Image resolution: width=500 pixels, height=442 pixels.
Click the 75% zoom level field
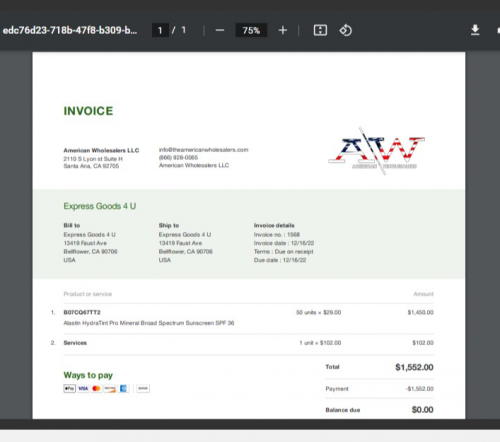[x=251, y=30]
